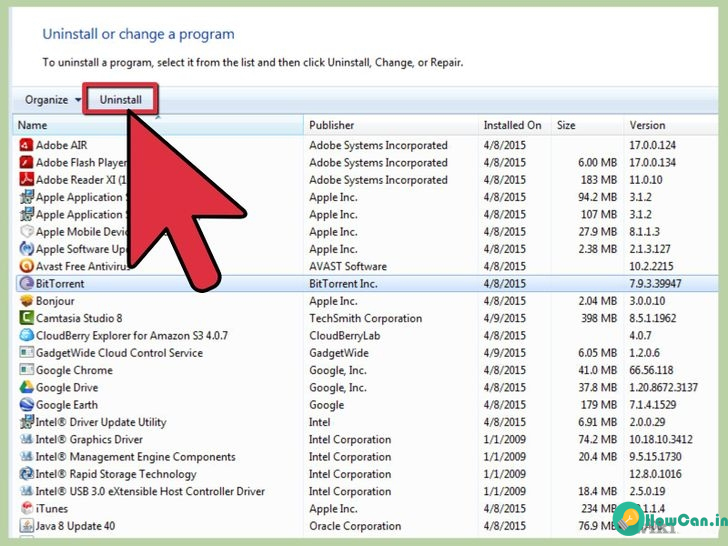
Task: Click the iTunes program icon
Action: (26, 508)
